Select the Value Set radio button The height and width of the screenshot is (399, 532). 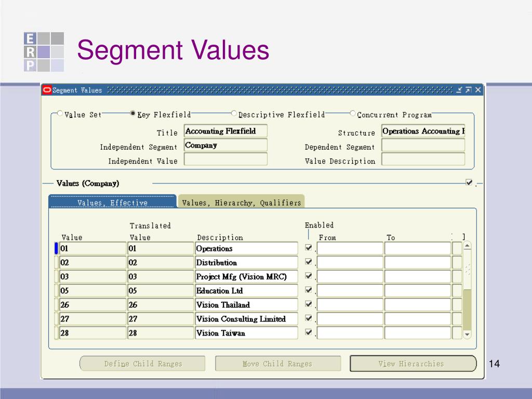pos(60,113)
